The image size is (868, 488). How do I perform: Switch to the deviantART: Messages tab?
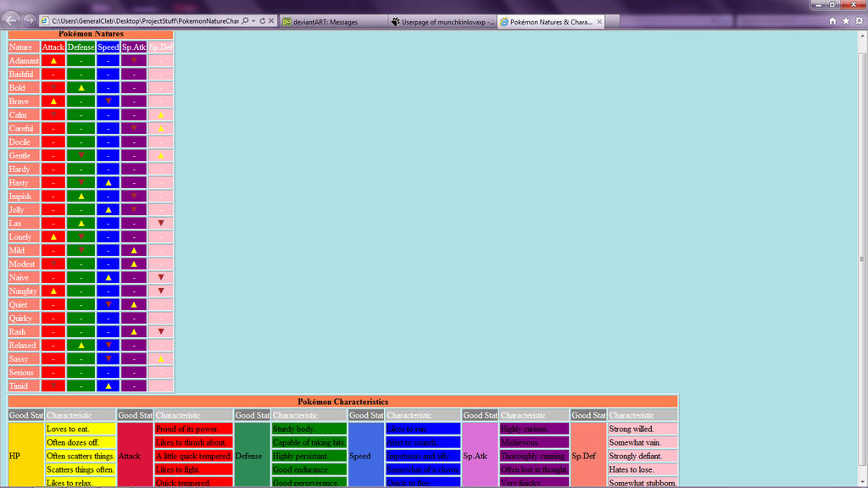334,22
